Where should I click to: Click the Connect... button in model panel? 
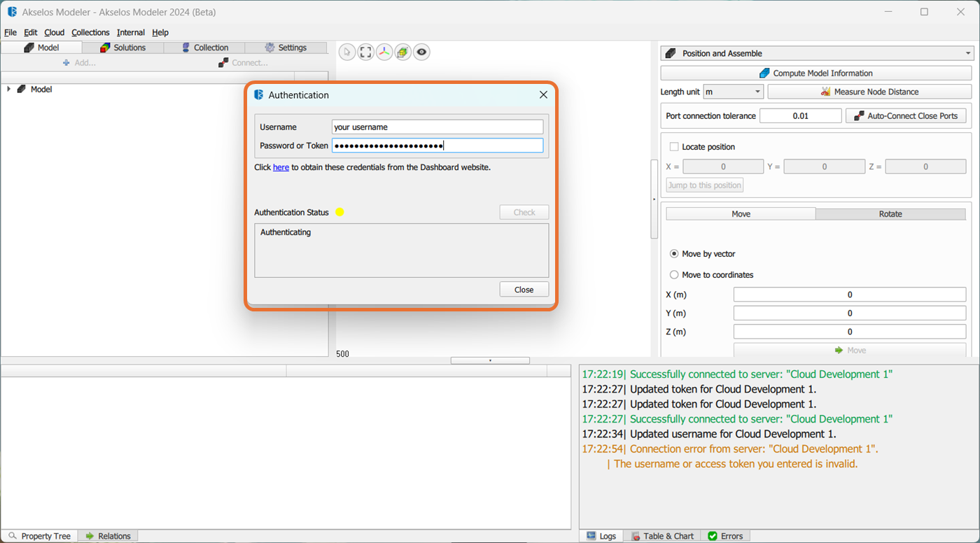coord(243,62)
